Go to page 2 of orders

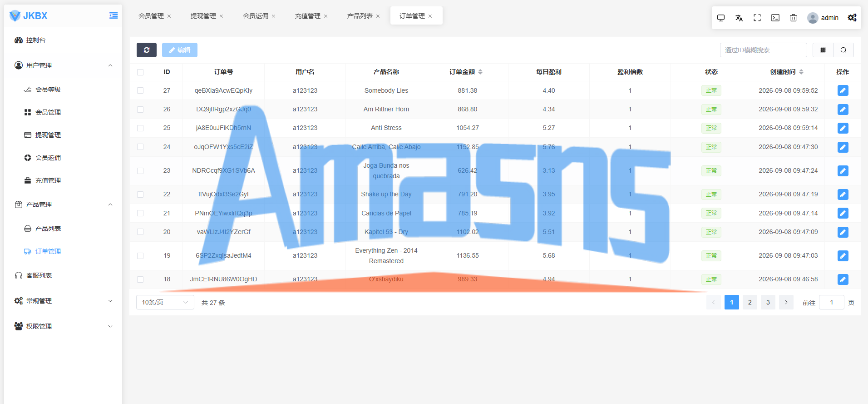point(750,302)
